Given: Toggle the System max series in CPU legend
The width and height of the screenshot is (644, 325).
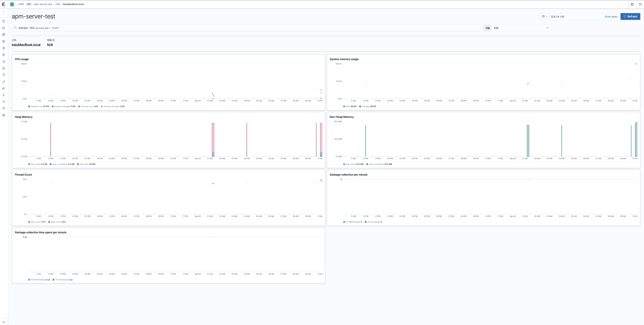Looking at the screenshot, I should (39, 106).
